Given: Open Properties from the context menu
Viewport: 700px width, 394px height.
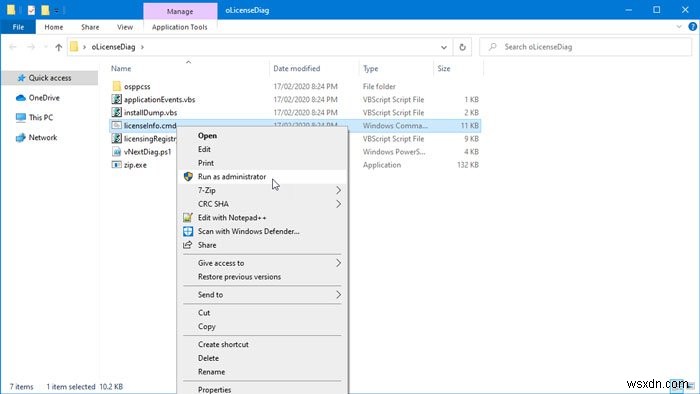Looking at the screenshot, I should [214, 390].
